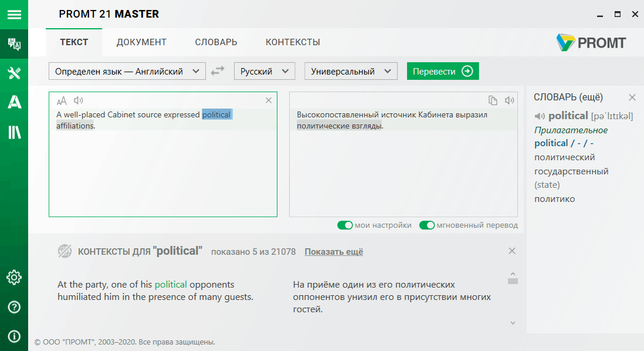Click the contexts panel icon

pos(65,251)
